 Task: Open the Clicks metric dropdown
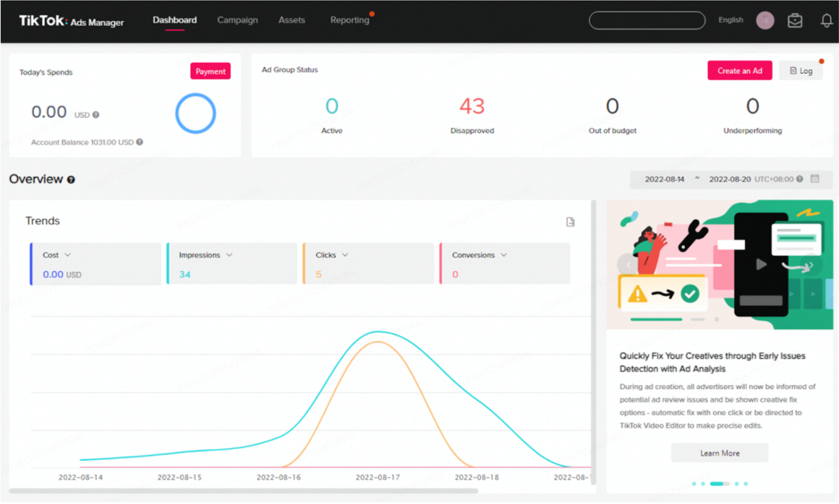(x=345, y=255)
